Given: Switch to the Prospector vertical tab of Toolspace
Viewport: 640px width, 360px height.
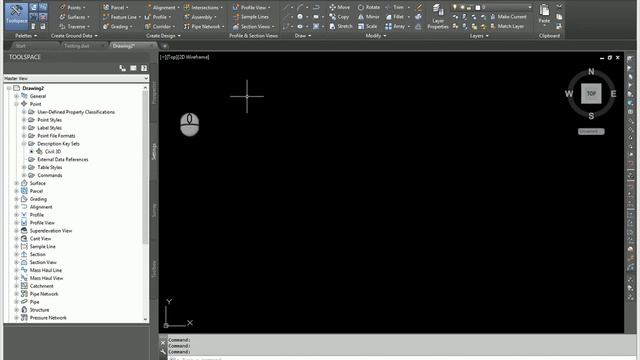Looking at the screenshot, I should click(x=154, y=93).
